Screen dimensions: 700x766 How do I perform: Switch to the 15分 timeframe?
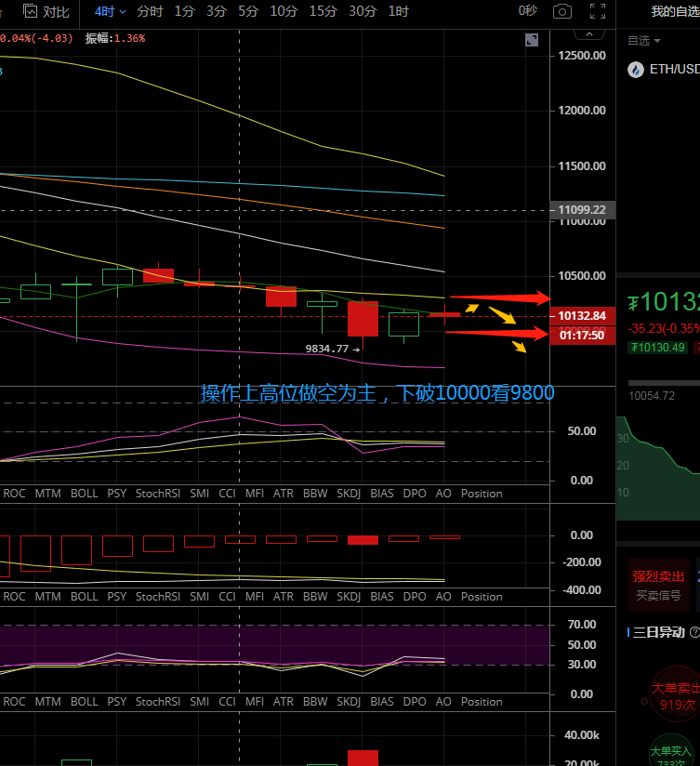[x=323, y=11]
